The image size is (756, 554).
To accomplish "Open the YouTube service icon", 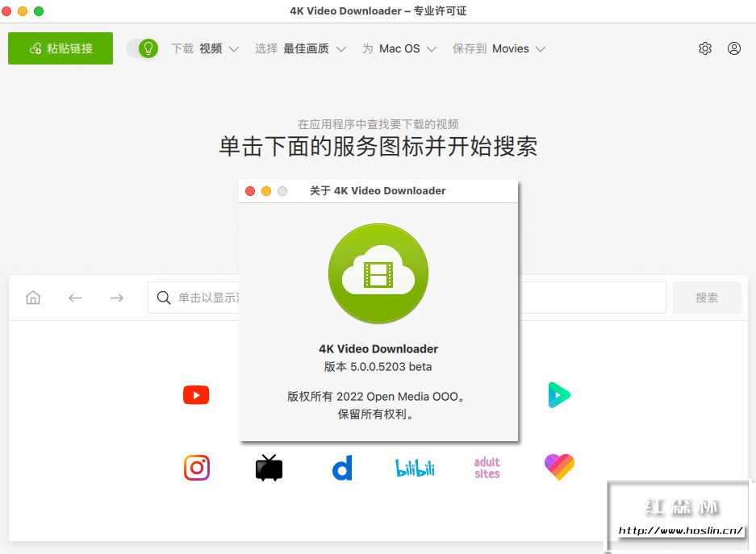I will (196, 395).
